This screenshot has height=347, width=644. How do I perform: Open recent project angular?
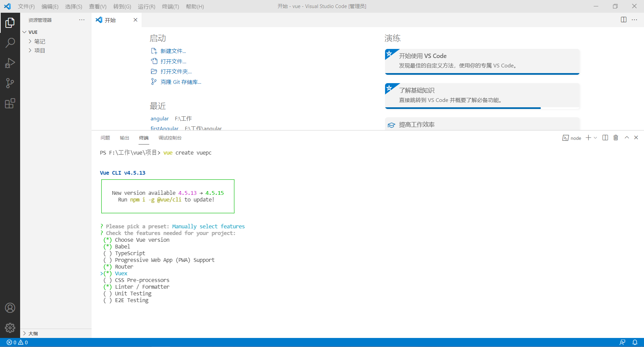160,119
